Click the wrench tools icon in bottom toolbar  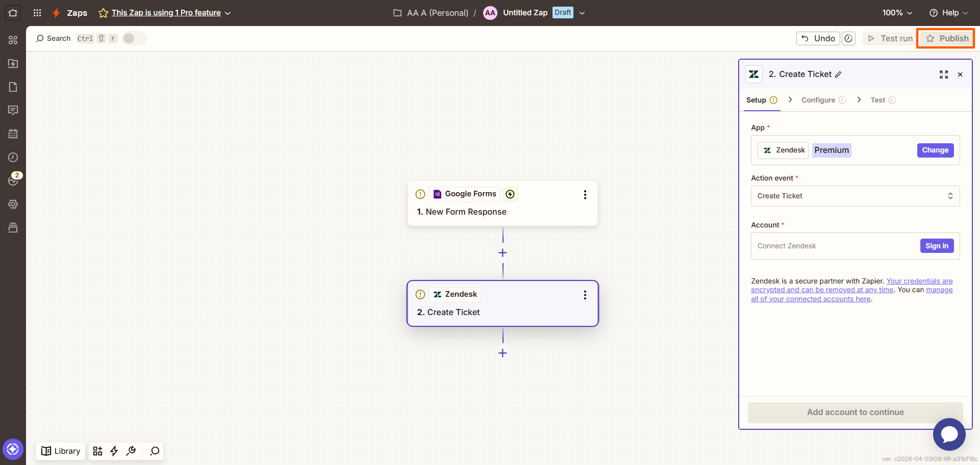(131, 451)
